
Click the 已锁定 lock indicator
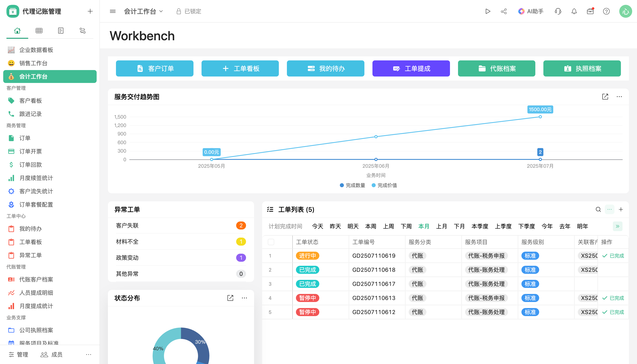coord(189,11)
